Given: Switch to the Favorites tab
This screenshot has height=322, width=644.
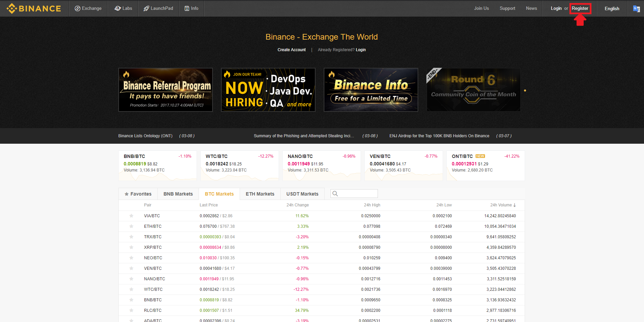Looking at the screenshot, I should click(138, 194).
